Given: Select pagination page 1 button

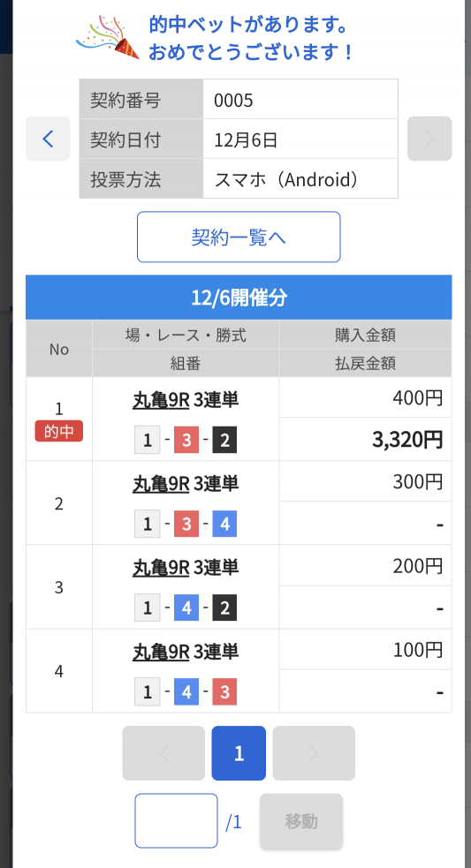Looking at the screenshot, I should [x=239, y=753].
